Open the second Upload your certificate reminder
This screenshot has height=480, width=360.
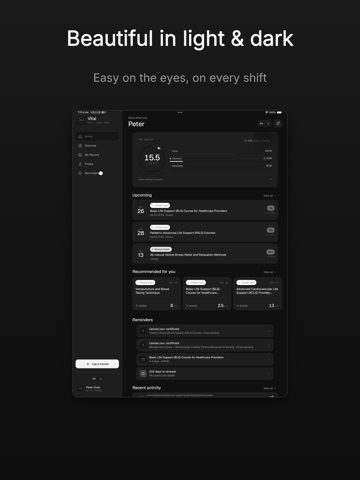205,345
